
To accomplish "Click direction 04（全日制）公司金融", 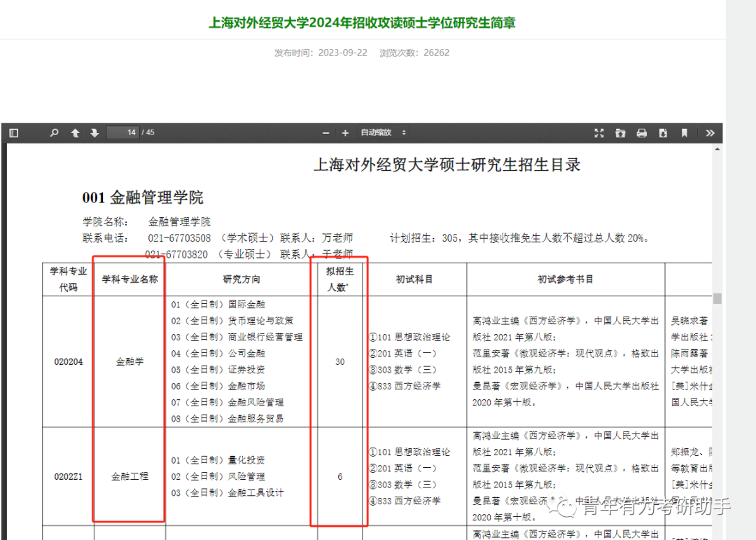I will coord(218,354).
